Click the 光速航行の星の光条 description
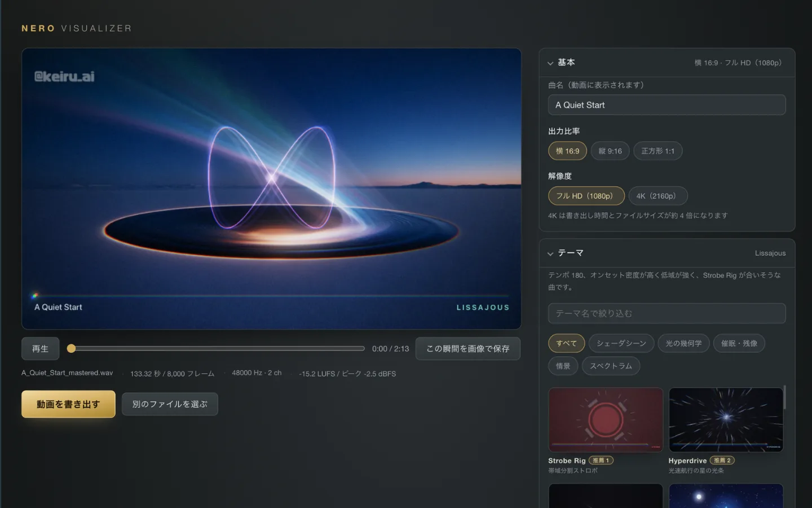 coord(696,471)
